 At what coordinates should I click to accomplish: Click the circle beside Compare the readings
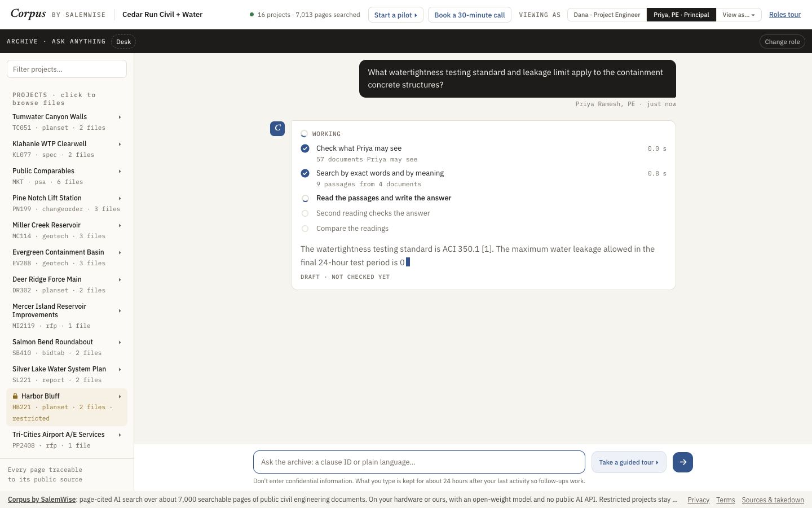[x=305, y=229]
